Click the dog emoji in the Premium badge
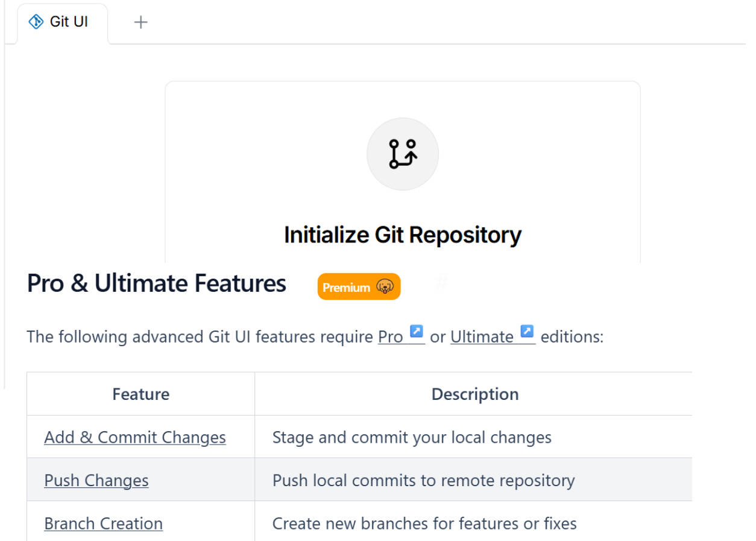 [x=385, y=287]
